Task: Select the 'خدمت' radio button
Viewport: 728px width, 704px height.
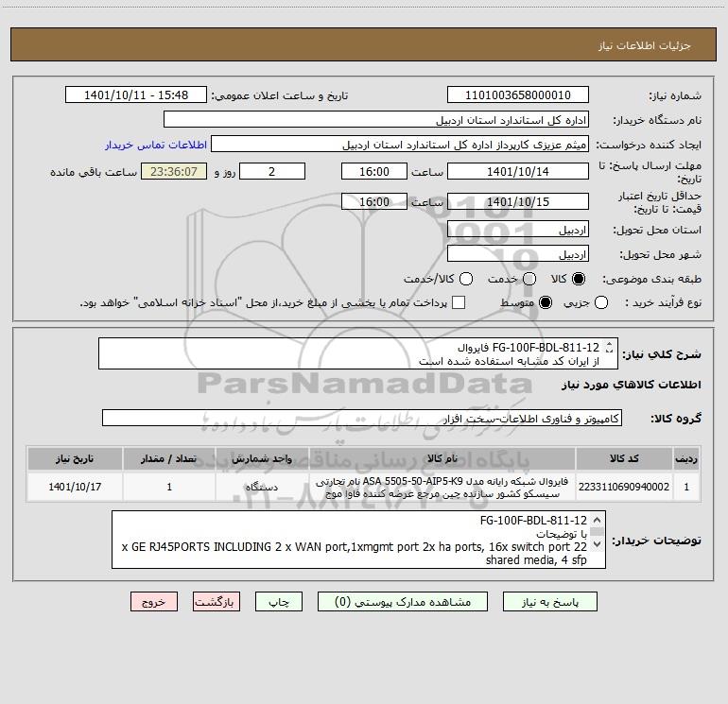Action: point(529,279)
